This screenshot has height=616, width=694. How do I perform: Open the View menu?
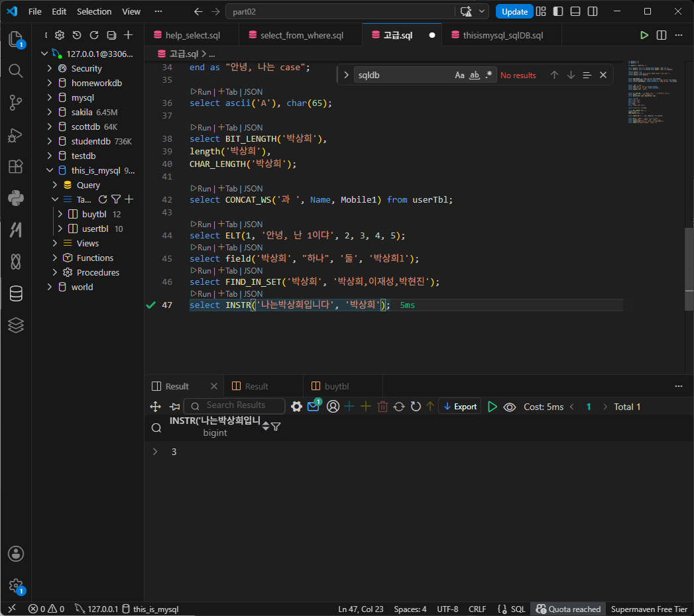click(131, 11)
